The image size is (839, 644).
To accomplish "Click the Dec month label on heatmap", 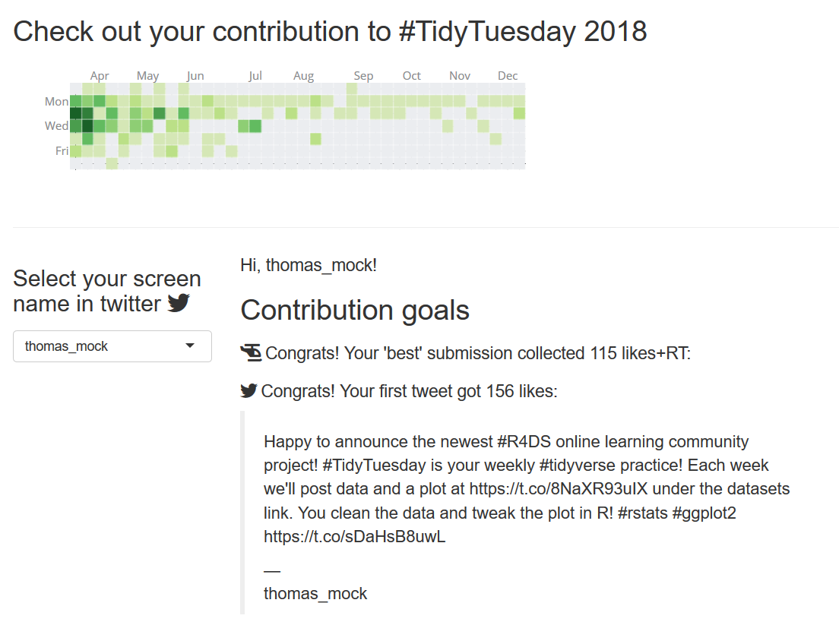I will pos(508,75).
